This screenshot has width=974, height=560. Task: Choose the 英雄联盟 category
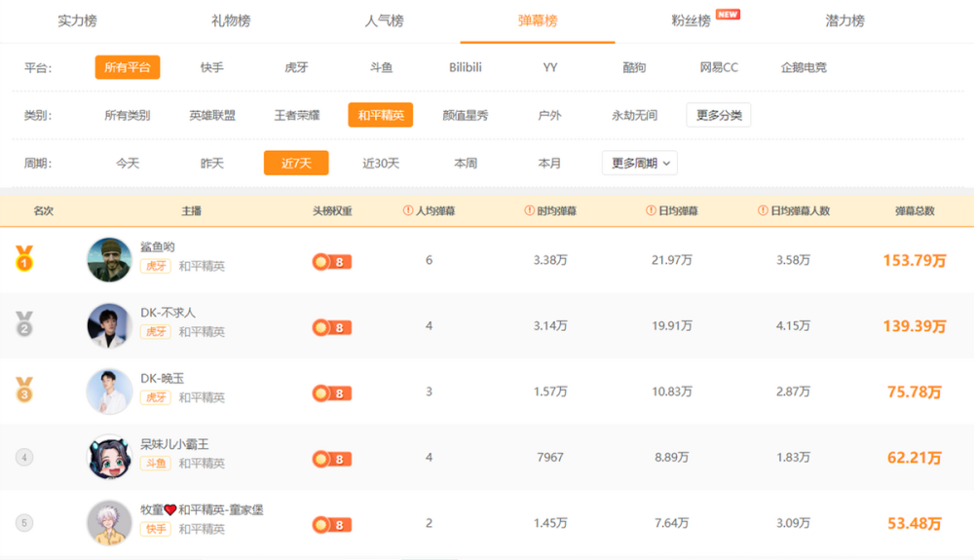tap(211, 115)
